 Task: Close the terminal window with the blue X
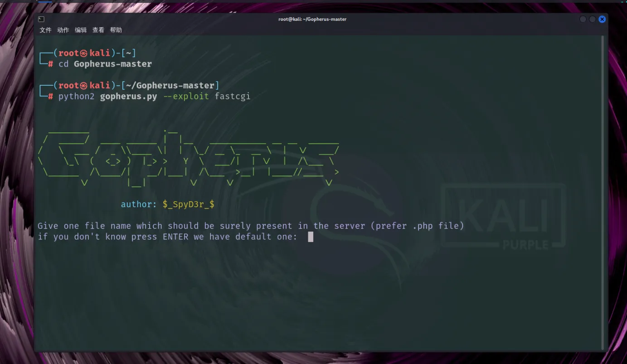click(602, 19)
